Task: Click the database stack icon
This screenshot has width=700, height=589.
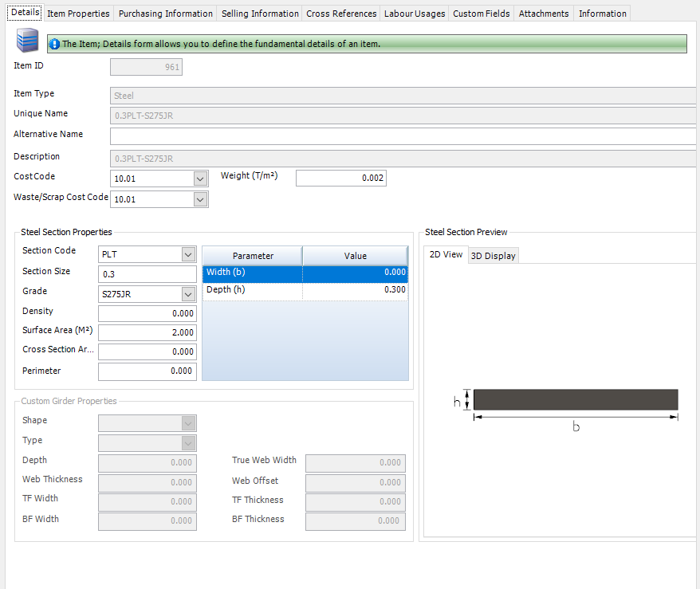Action: pos(27,41)
